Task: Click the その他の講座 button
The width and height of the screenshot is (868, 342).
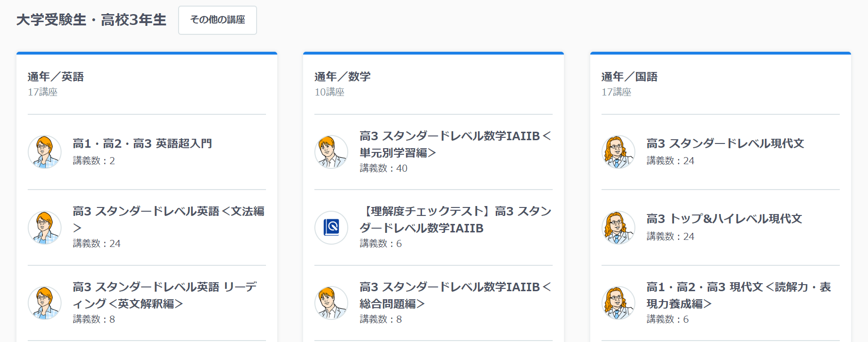Action: coord(217,20)
